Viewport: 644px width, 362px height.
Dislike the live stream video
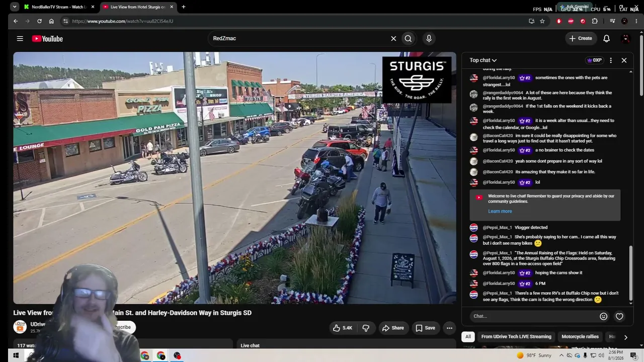tap(366, 328)
